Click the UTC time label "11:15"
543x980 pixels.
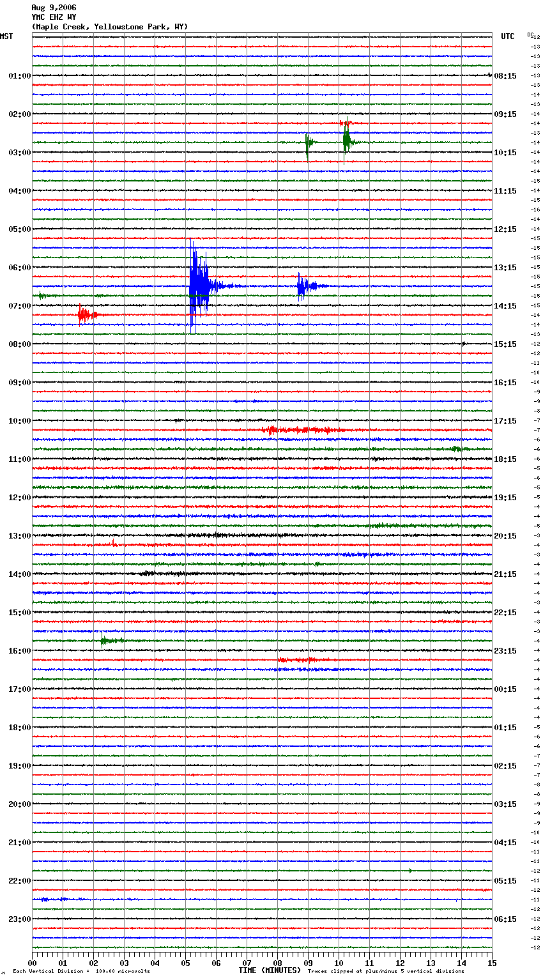tap(505, 191)
